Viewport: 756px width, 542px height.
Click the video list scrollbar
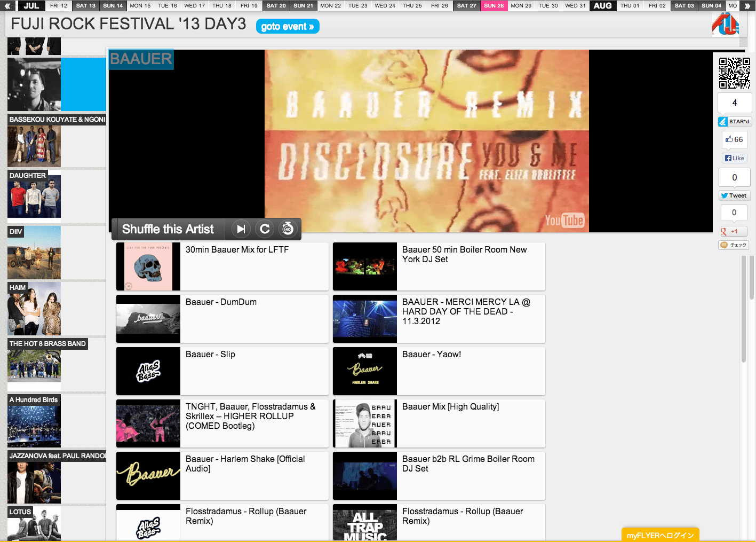(x=743, y=309)
